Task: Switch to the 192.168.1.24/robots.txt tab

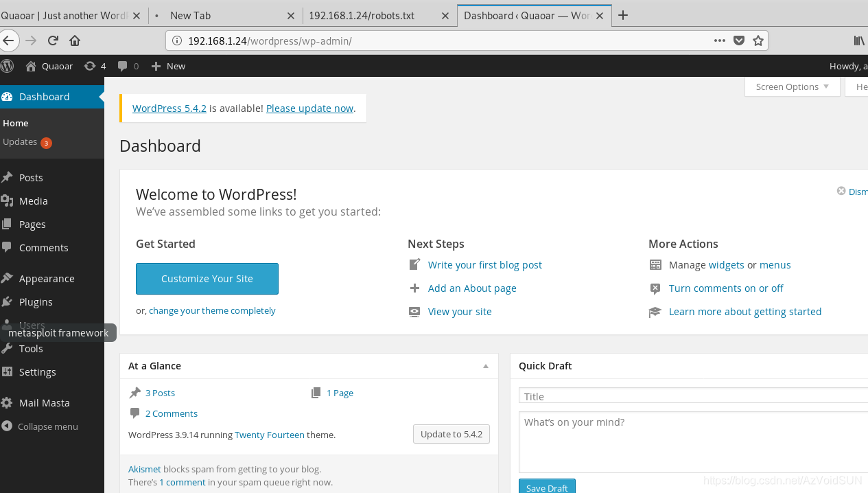Action: pos(371,15)
